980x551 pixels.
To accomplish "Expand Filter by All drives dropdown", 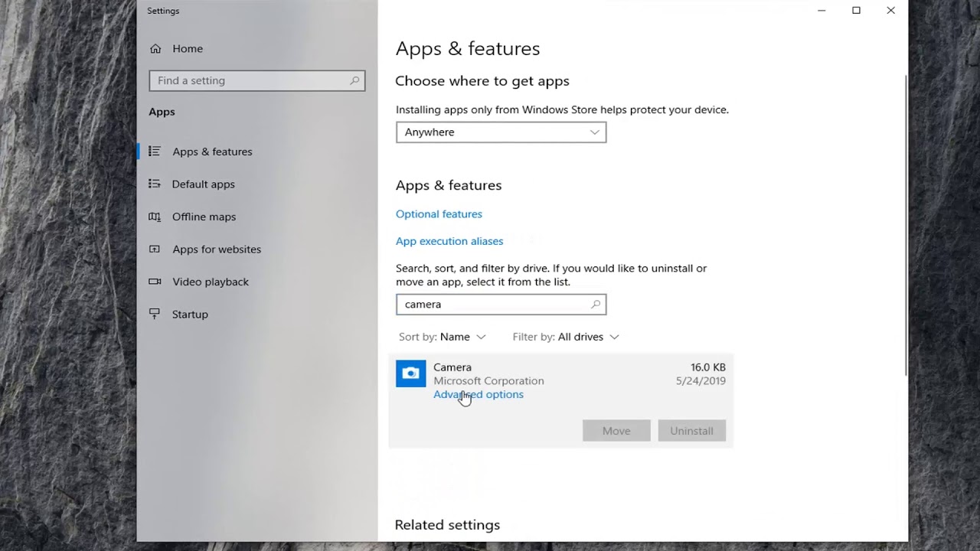I will pyautogui.click(x=566, y=337).
